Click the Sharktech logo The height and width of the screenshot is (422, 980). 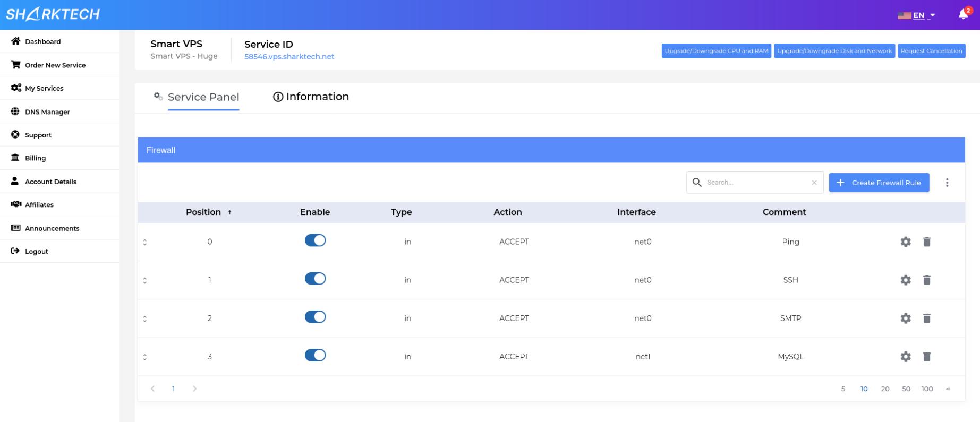click(x=53, y=14)
